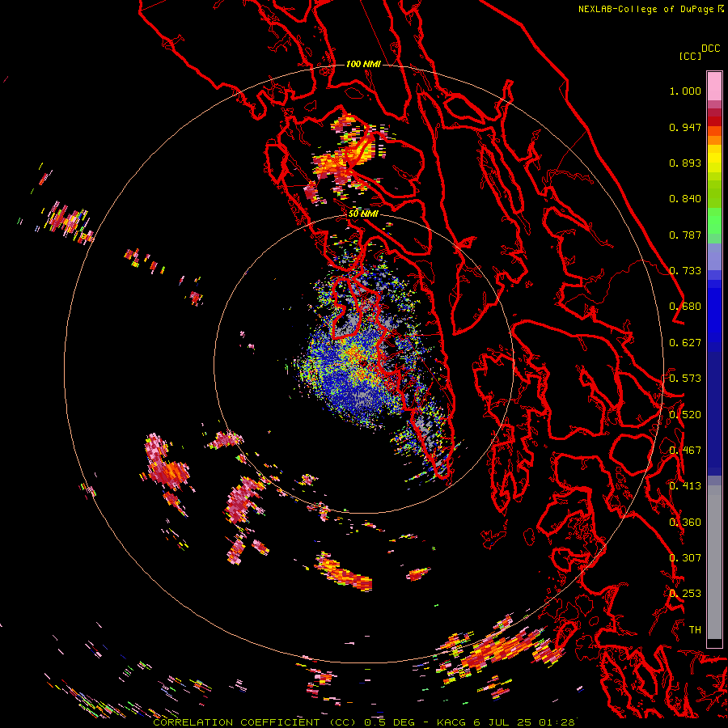Click the 1.000 color scale value

(x=685, y=91)
